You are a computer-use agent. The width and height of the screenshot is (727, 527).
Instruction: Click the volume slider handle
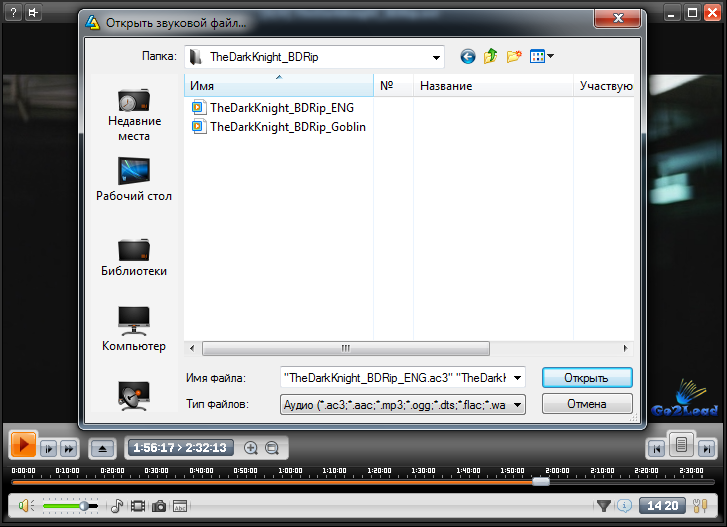(84, 506)
